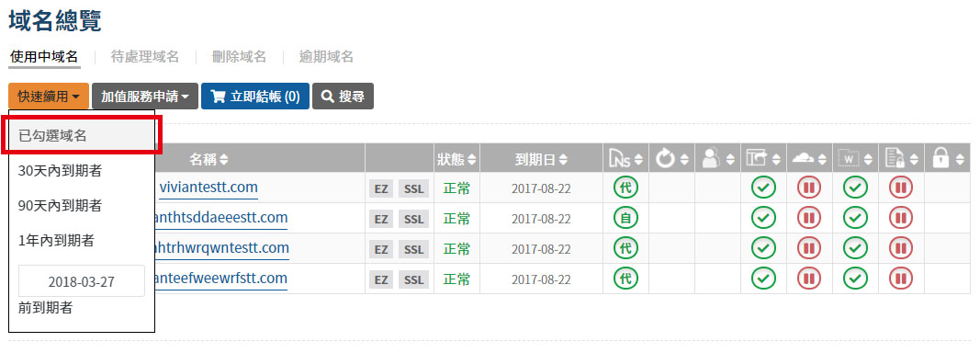Toggle last-row red pause in document-lock column
Image resolution: width=980 pixels, height=353 pixels.
pos(901,279)
